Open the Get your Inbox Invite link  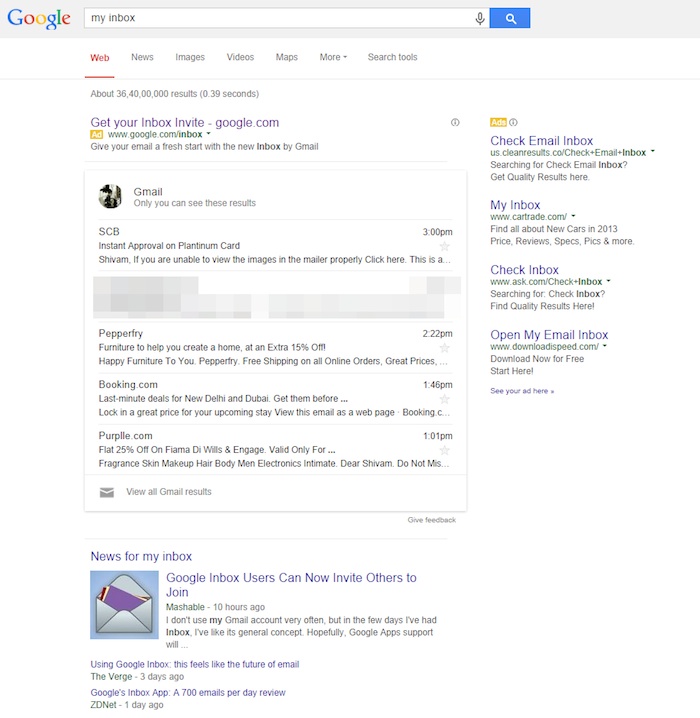[x=184, y=122]
